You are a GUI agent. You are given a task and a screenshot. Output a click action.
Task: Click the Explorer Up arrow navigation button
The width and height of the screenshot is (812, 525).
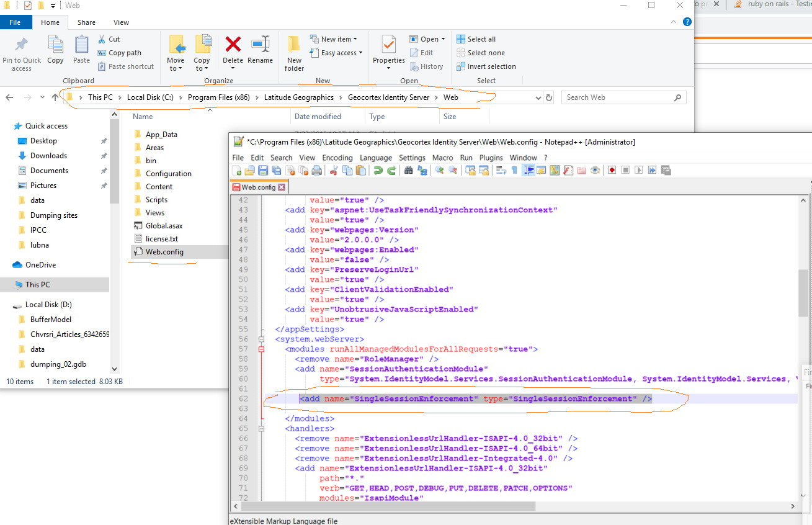(55, 97)
